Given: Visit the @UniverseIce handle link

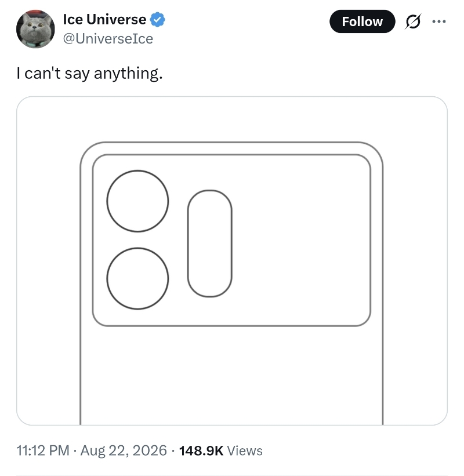Looking at the screenshot, I should (x=108, y=39).
